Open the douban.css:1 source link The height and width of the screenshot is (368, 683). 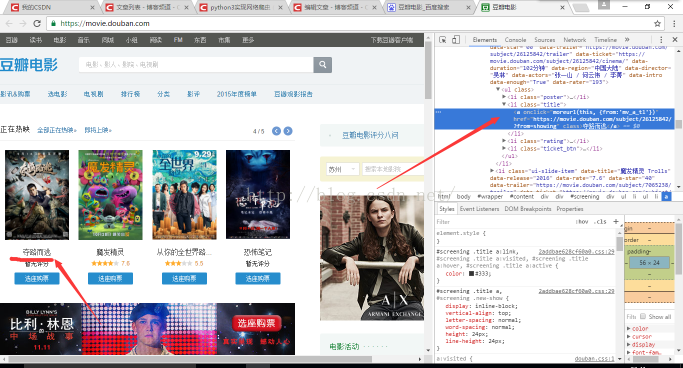594,359
